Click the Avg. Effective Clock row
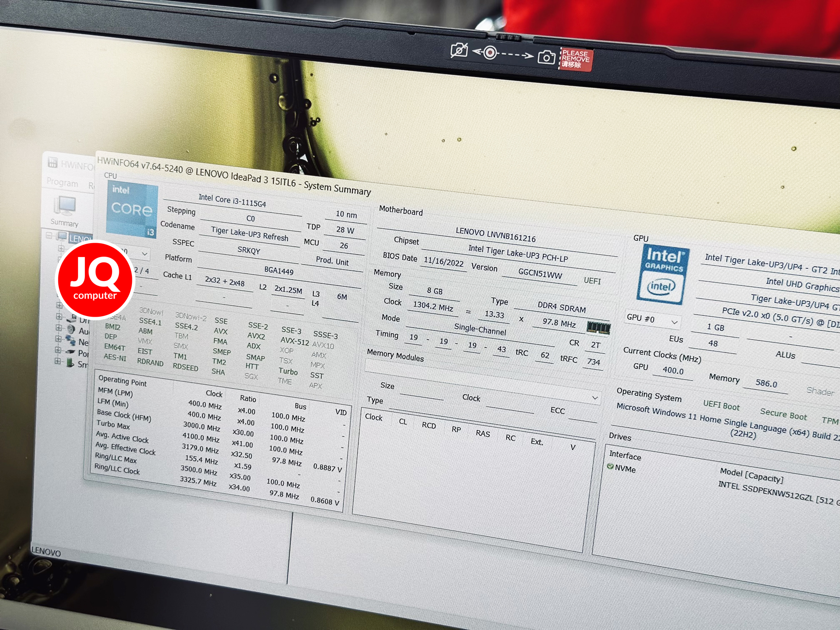This screenshot has height=630, width=840. tap(220, 462)
